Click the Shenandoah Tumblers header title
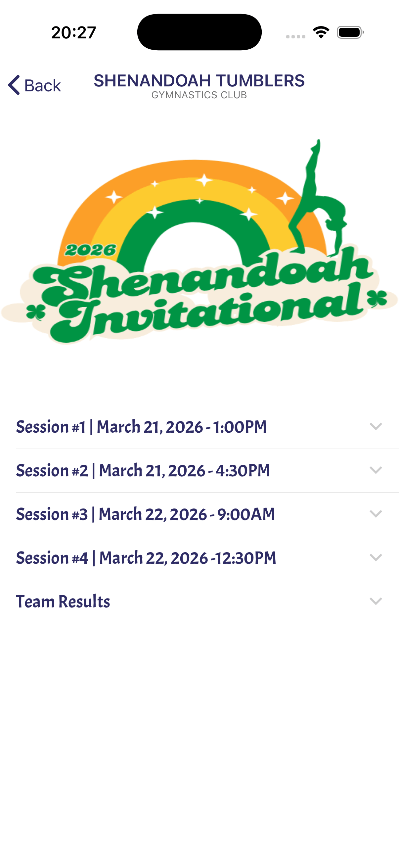 (x=199, y=81)
